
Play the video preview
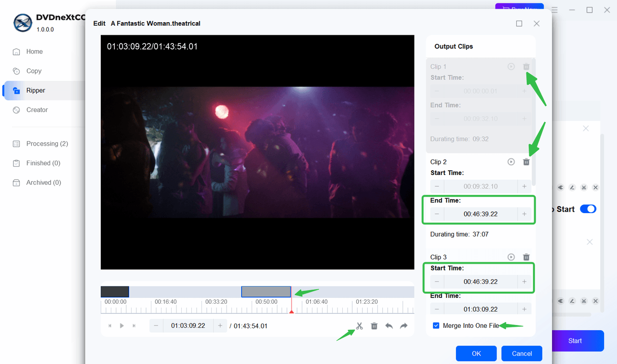(122, 326)
